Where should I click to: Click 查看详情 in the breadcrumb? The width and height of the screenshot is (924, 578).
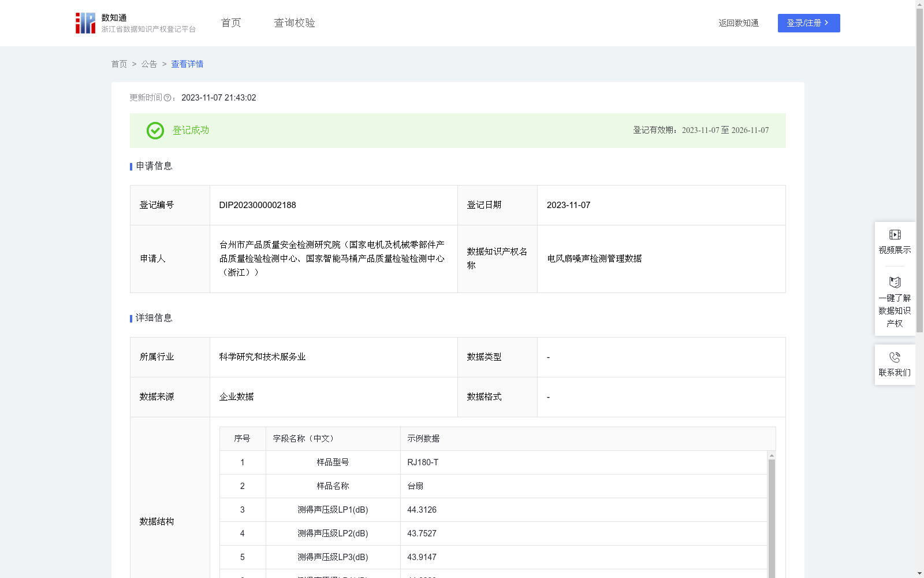point(187,64)
